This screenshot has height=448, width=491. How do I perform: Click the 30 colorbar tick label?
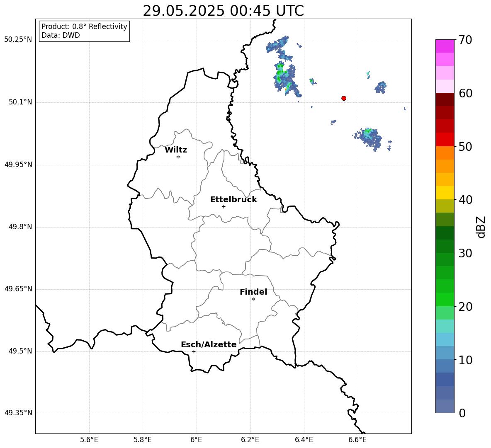pyautogui.click(x=466, y=253)
